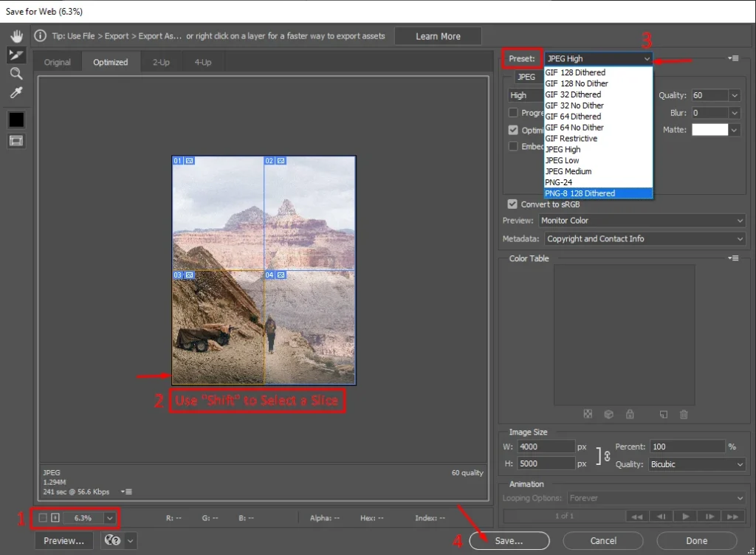Click the color table lock icon

coord(630,415)
